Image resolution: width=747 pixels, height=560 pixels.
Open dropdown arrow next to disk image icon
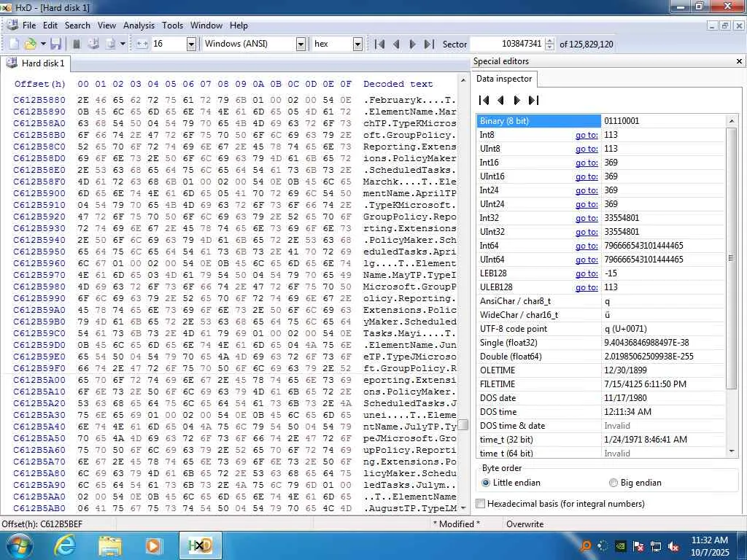[123, 44]
